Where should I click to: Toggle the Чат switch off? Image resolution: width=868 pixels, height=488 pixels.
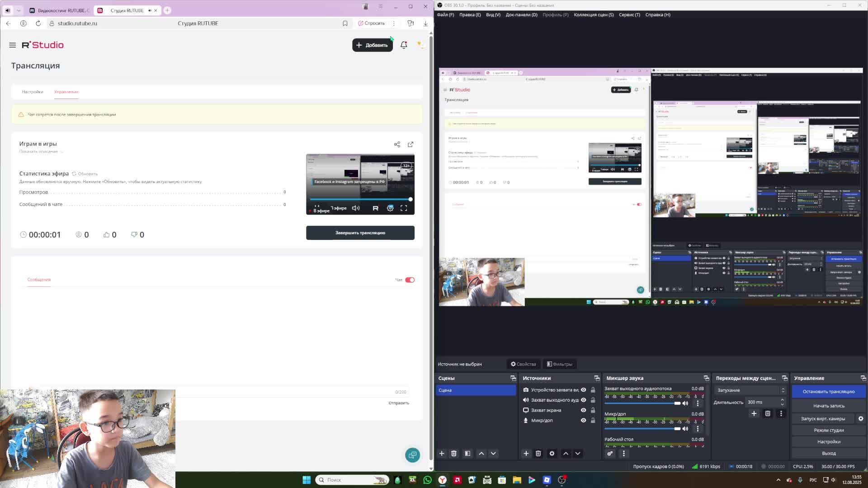tap(410, 280)
